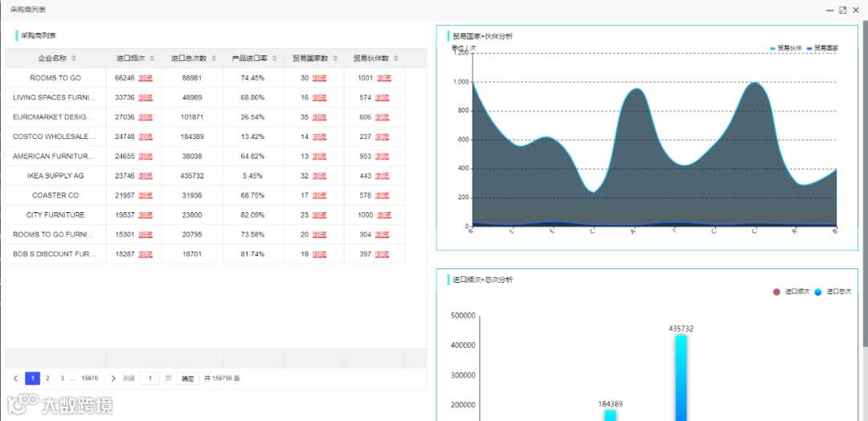Open 贸易伙伴数 浏览 link for AMERICAN FURNITUR row
This screenshot has height=421, width=868.
(x=382, y=156)
